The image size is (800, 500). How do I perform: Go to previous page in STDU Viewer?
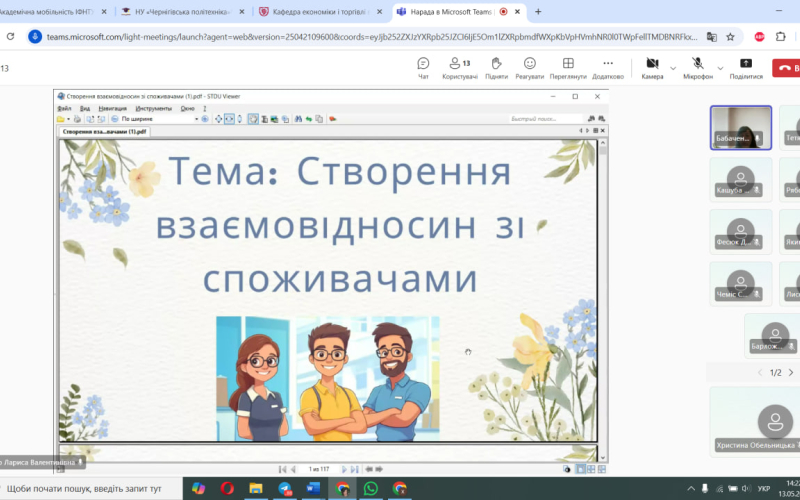[293, 469]
